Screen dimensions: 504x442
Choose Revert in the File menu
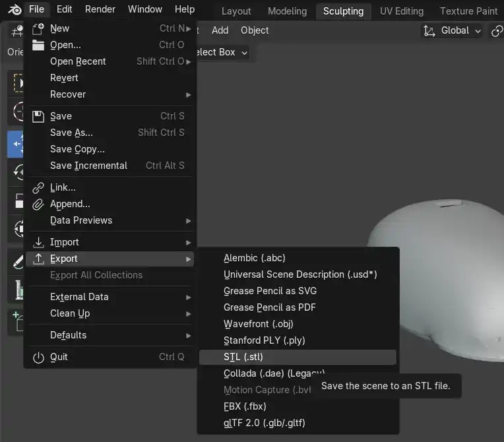pyautogui.click(x=110, y=78)
